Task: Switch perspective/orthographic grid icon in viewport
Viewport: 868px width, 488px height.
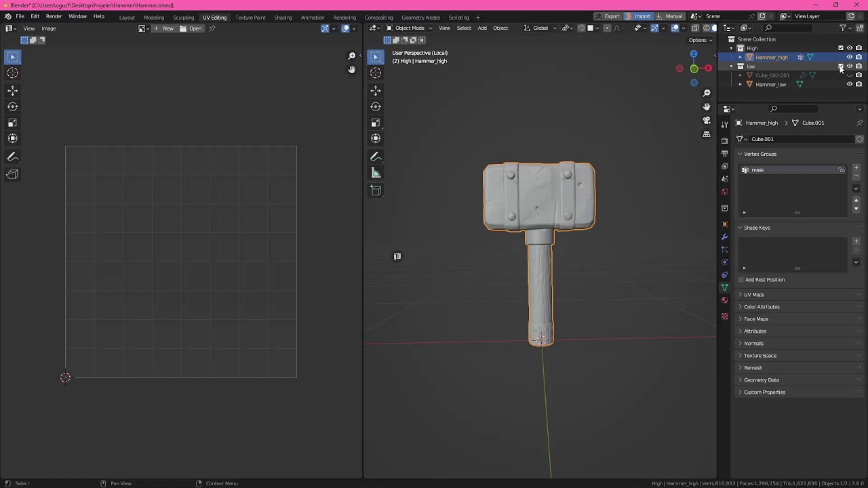Action: 707,134
